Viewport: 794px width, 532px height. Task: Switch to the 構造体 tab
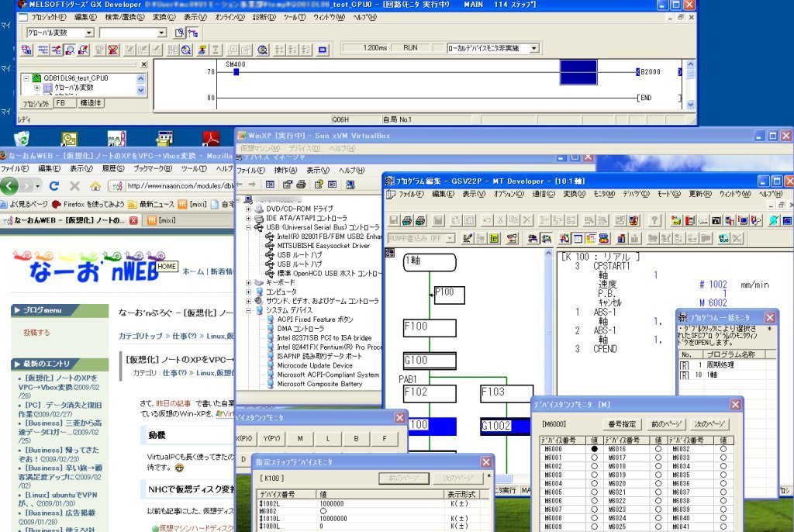click(x=91, y=103)
